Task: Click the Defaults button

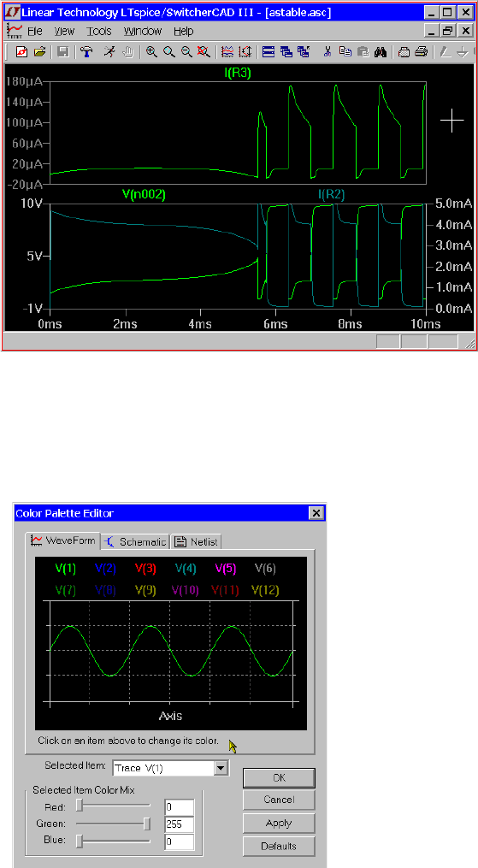Action: [279, 847]
